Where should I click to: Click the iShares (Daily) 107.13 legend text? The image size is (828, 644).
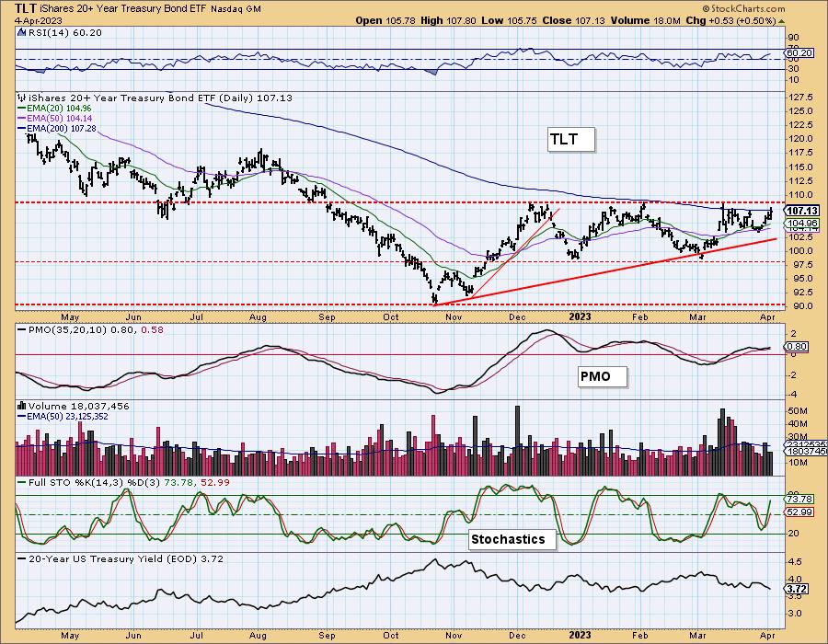[160, 98]
